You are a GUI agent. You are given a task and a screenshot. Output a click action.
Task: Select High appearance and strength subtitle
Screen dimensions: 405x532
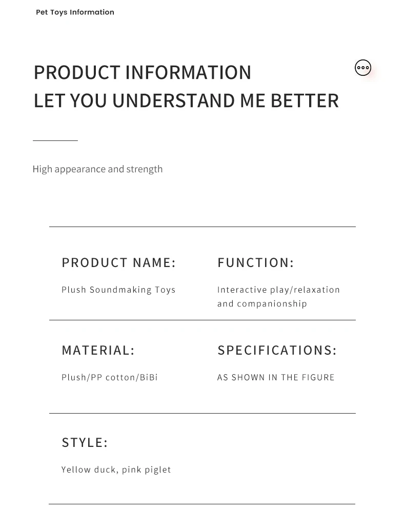coord(97,169)
